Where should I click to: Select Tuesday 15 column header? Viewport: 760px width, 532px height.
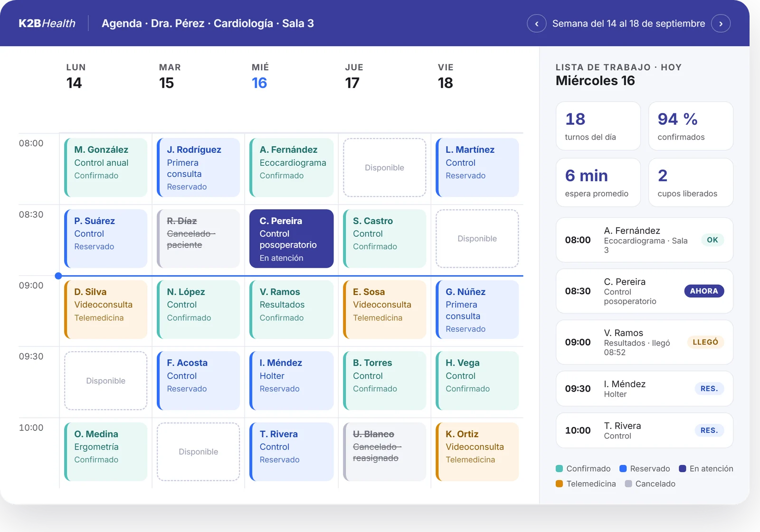pos(170,76)
